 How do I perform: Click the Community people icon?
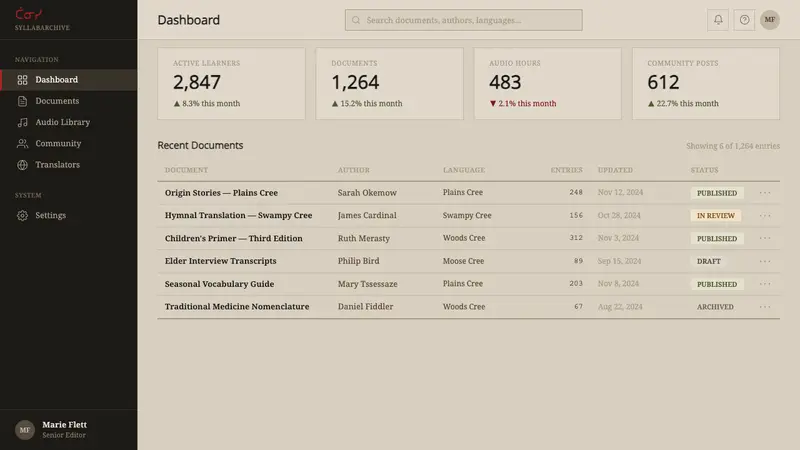click(x=22, y=143)
